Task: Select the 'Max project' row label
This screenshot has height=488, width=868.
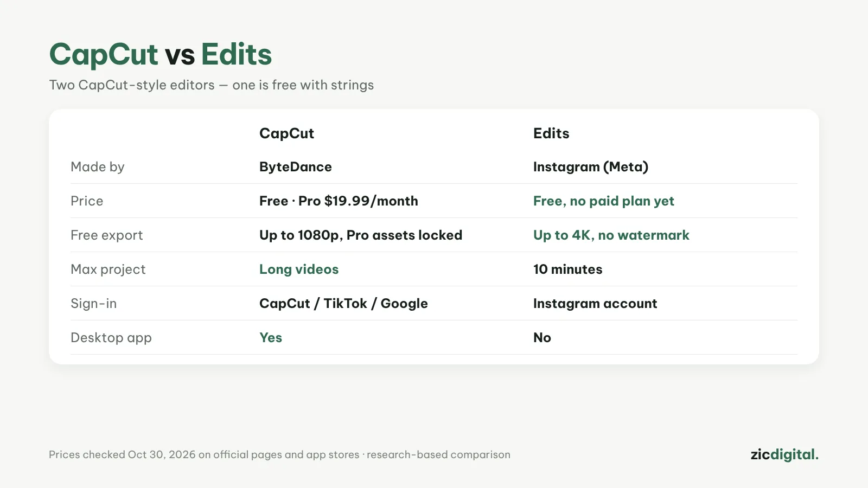Action: tap(108, 269)
